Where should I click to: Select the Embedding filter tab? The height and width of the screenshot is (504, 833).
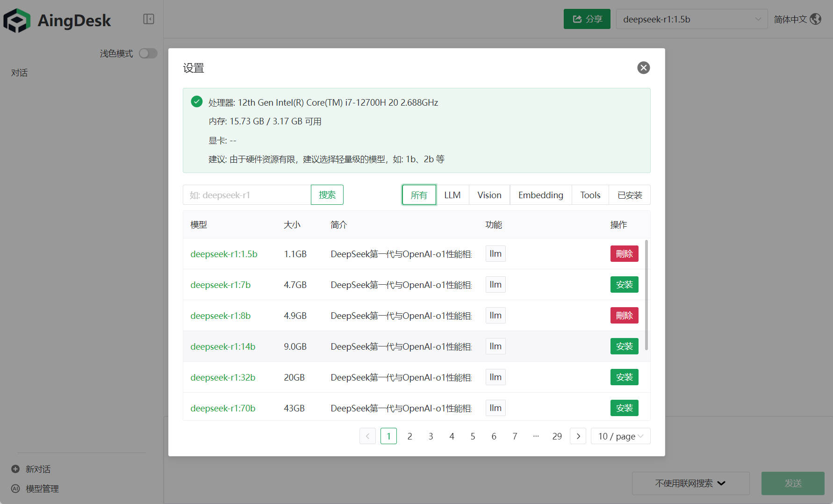click(x=541, y=195)
